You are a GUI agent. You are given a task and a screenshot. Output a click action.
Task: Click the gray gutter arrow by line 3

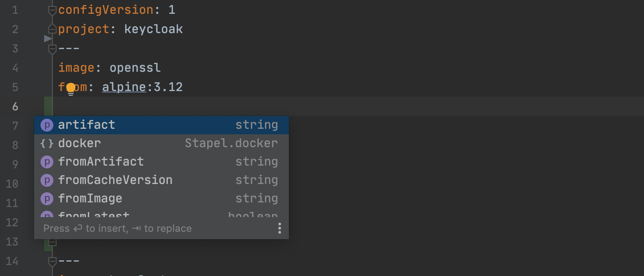pos(48,39)
